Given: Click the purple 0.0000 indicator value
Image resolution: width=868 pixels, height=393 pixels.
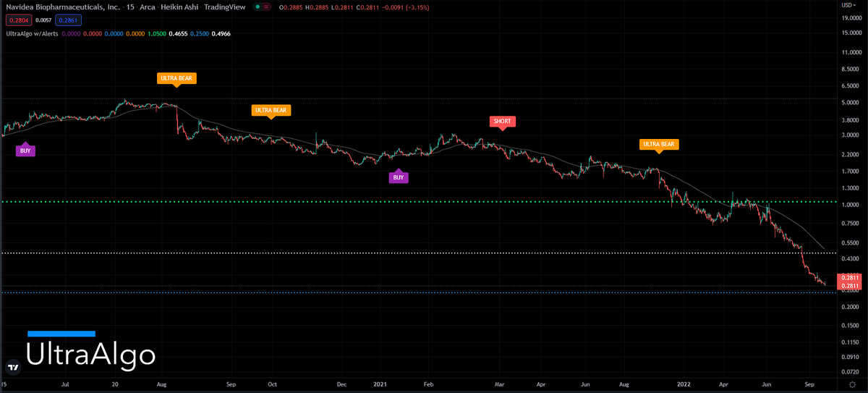Looking at the screenshot, I should click(71, 33).
